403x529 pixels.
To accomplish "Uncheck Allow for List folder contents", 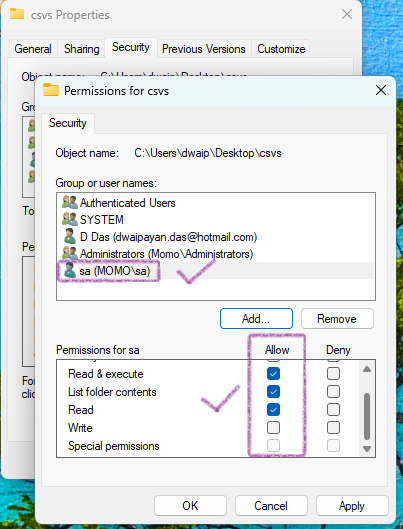I will (273, 392).
